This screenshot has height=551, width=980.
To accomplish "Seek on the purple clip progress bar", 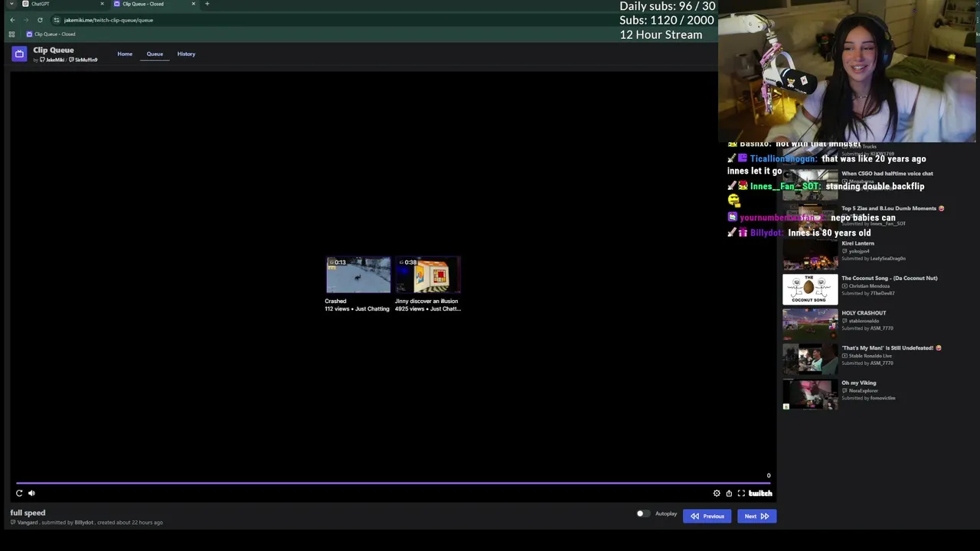I will (394, 483).
